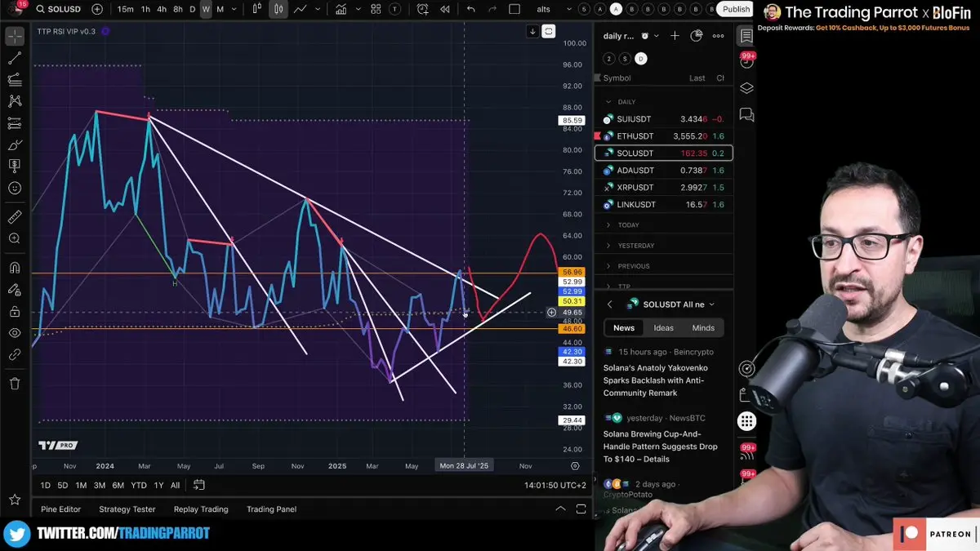Switch to the 4h timeframe
Viewport: 980px width, 551px height.
[162, 9]
